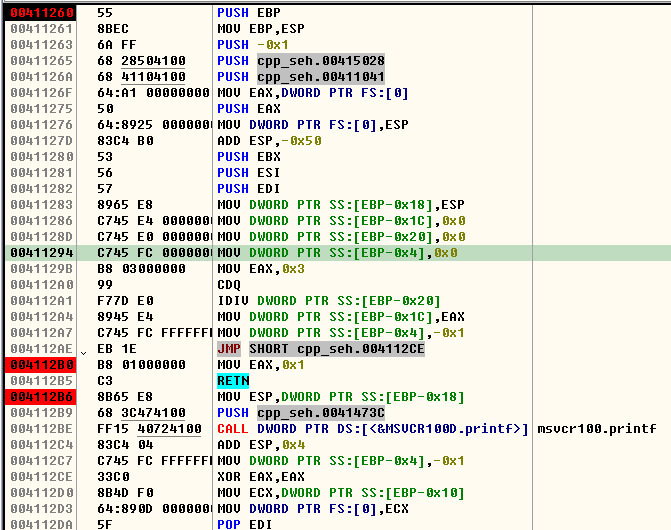Click PUSH cpp_seh.00415028 operand

[321, 61]
